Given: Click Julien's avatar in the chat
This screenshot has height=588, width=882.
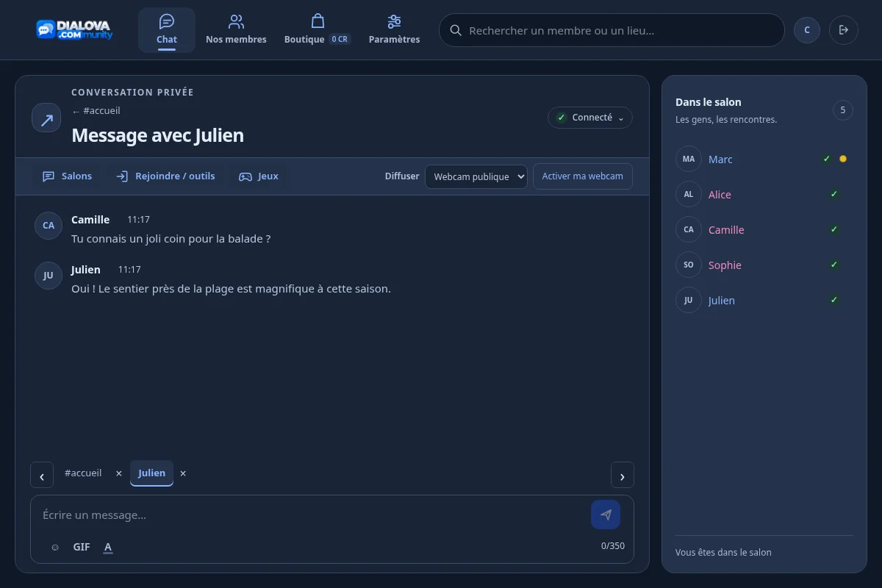Looking at the screenshot, I should pos(49,276).
